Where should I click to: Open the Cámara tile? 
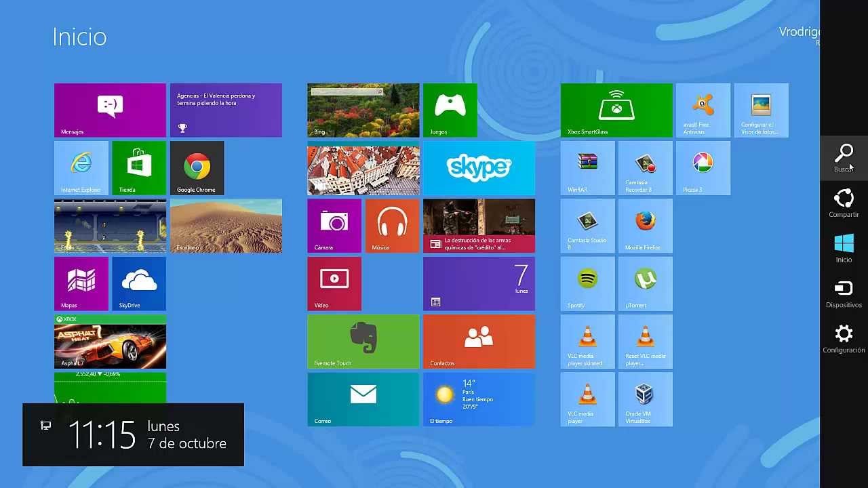(x=334, y=226)
